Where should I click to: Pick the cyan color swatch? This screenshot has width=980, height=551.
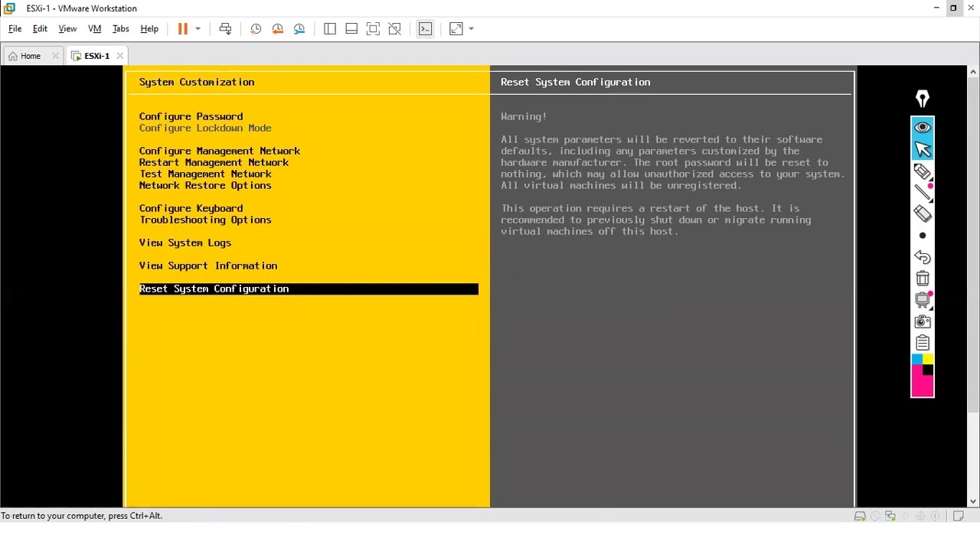tap(916, 359)
